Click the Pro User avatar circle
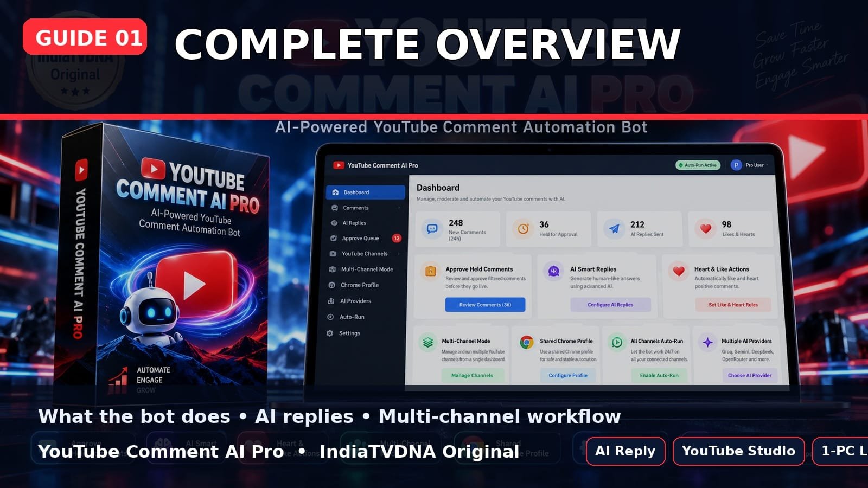This screenshot has height=488, width=868. pyautogui.click(x=736, y=165)
